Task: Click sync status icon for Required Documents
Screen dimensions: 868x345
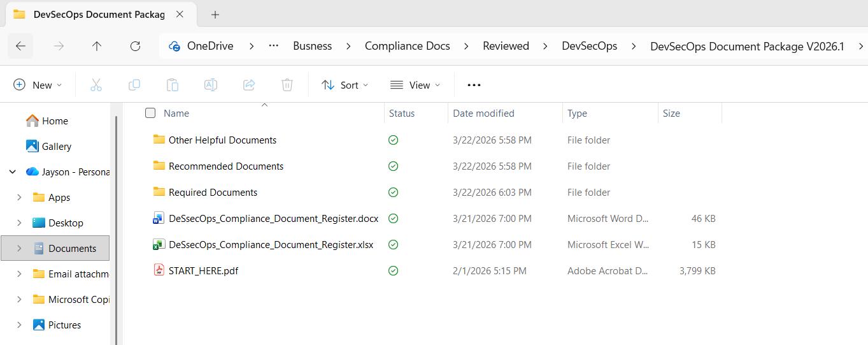Action: click(394, 193)
